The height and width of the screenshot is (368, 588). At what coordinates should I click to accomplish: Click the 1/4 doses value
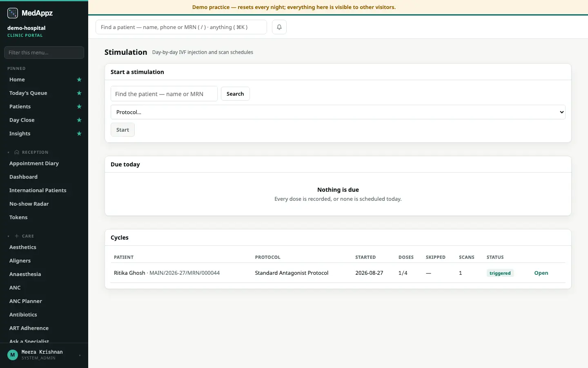[x=403, y=273]
